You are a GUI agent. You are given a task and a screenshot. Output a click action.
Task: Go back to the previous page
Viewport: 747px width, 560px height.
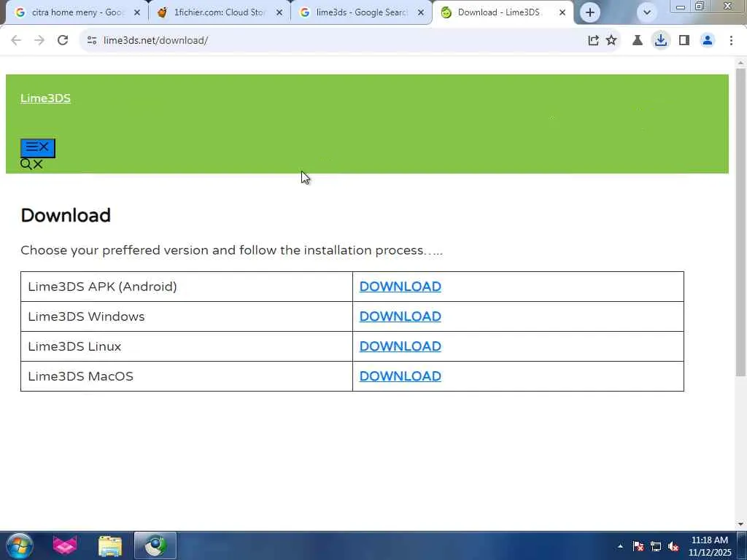click(16, 41)
